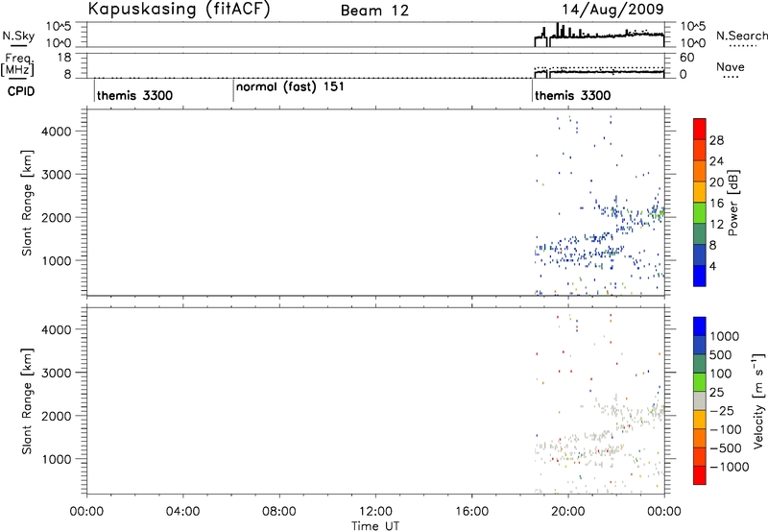Click the 'Power [dB]' color bar label

click(x=732, y=203)
